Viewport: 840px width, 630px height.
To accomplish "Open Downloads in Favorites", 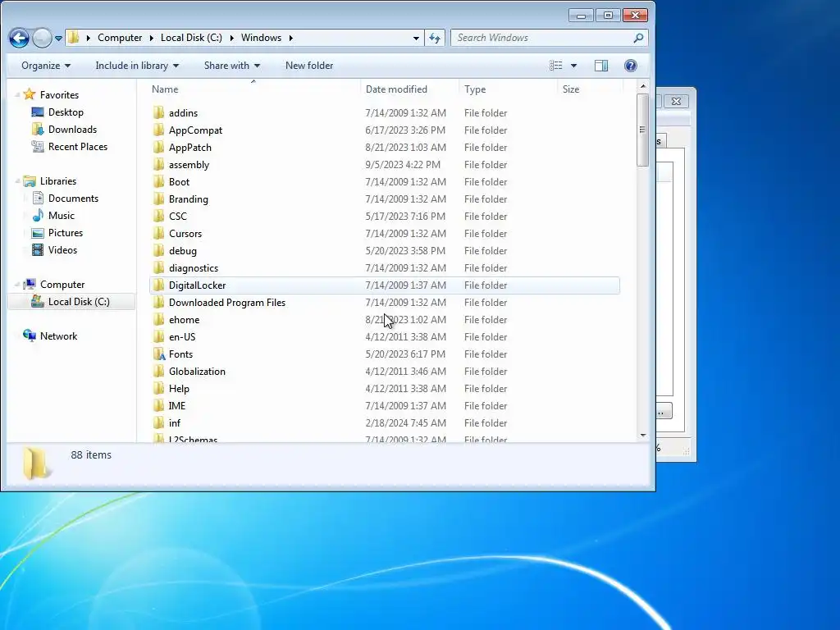I will pyautogui.click(x=72, y=129).
